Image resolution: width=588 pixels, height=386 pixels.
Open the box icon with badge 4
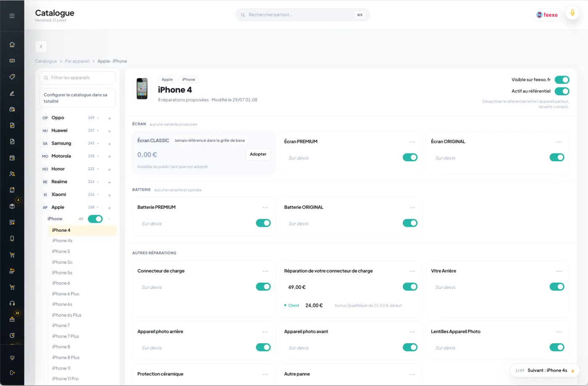pyautogui.click(x=12, y=206)
